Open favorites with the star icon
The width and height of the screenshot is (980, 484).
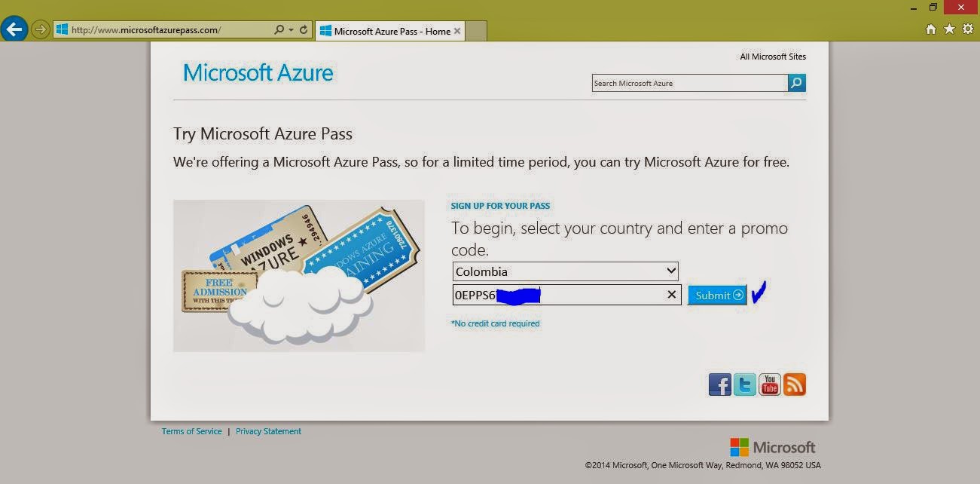point(949,29)
